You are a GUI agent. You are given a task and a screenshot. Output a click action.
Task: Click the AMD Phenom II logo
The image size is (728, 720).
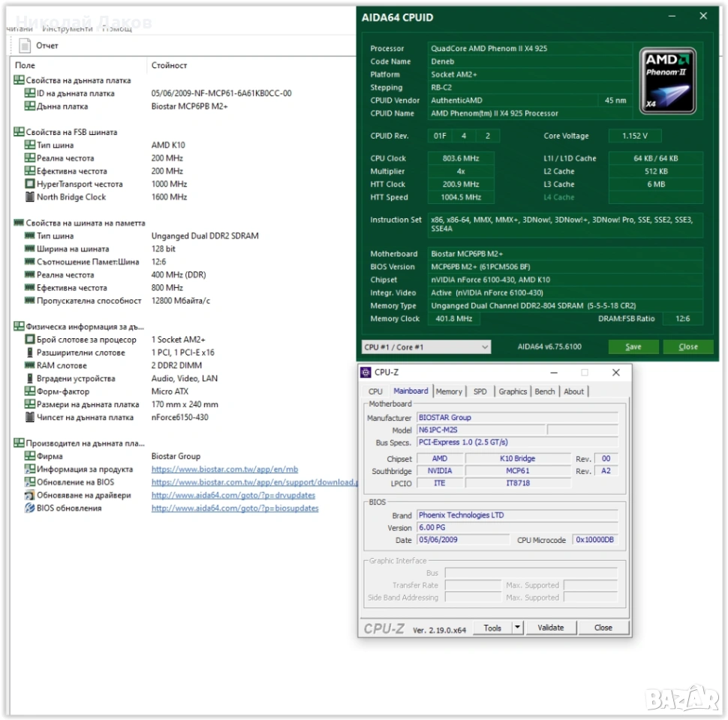[667, 81]
